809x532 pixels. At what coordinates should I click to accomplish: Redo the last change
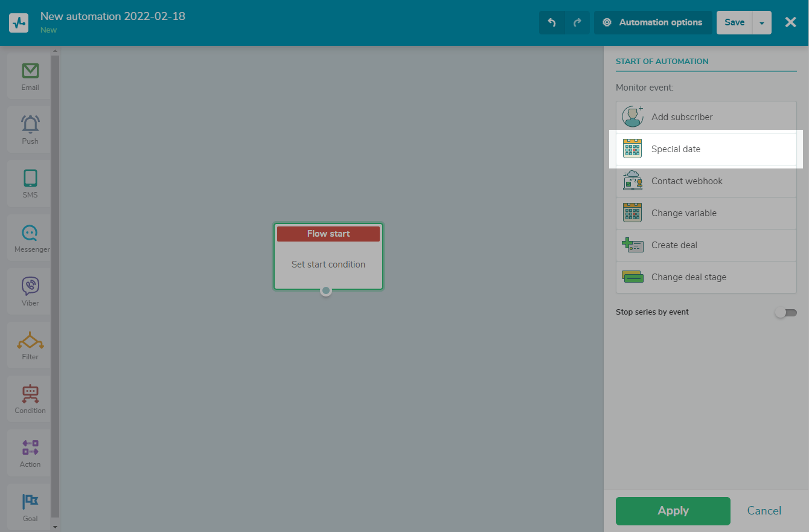(x=577, y=22)
